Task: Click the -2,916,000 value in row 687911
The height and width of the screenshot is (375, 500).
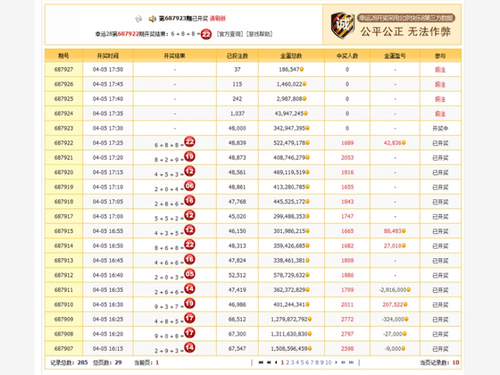Action: (x=392, y=290)
